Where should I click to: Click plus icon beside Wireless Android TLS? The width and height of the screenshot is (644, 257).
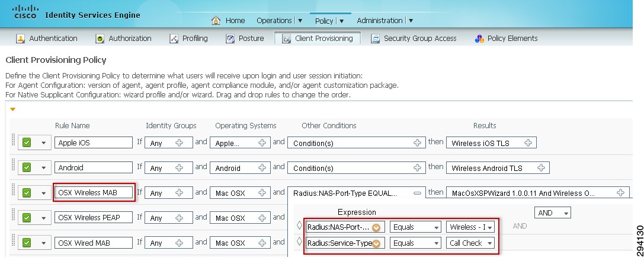[x=542, y=167]
